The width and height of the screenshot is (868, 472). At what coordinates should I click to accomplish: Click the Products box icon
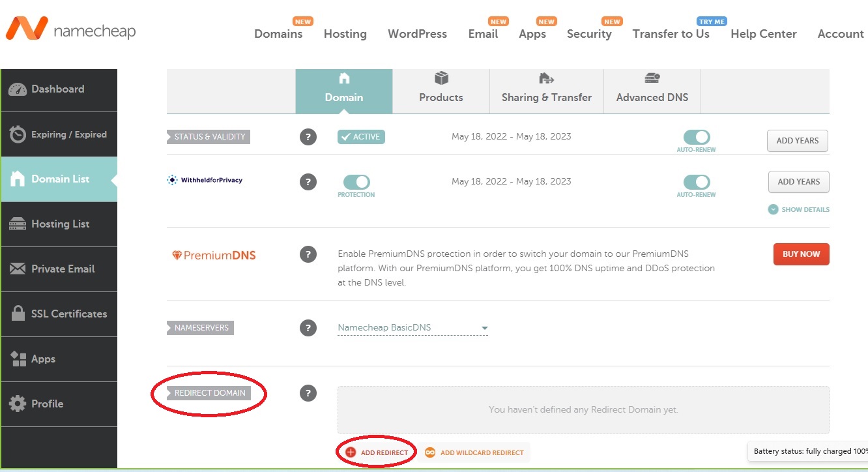coord(441,79)
